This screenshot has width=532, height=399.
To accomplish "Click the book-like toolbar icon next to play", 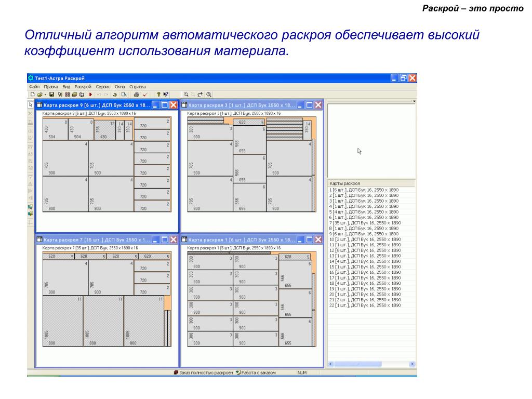I will 82,95.
